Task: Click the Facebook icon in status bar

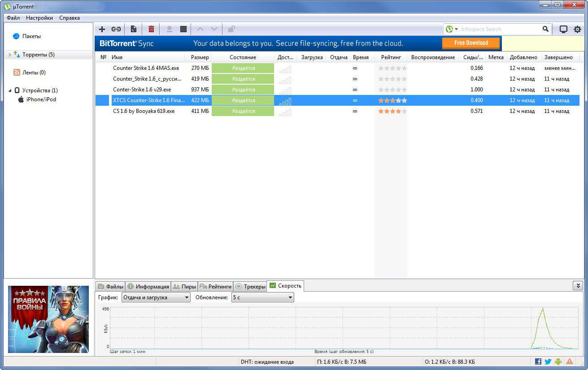Action: 538,361
